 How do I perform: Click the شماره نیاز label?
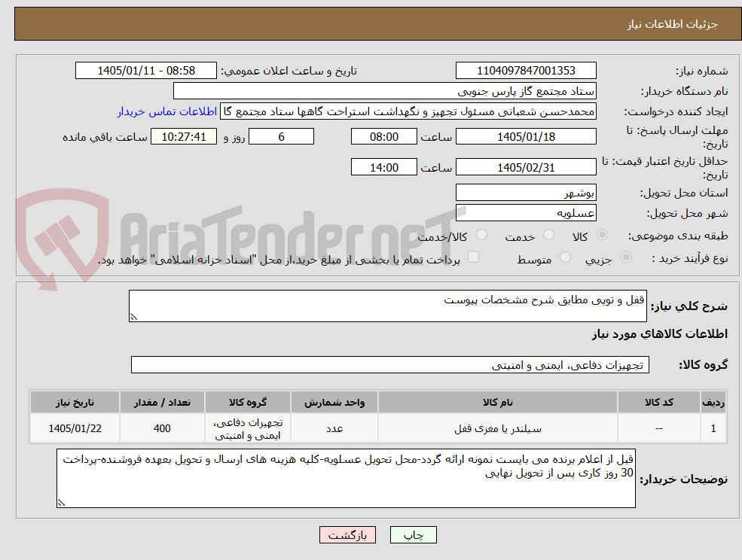click(702, 71)
